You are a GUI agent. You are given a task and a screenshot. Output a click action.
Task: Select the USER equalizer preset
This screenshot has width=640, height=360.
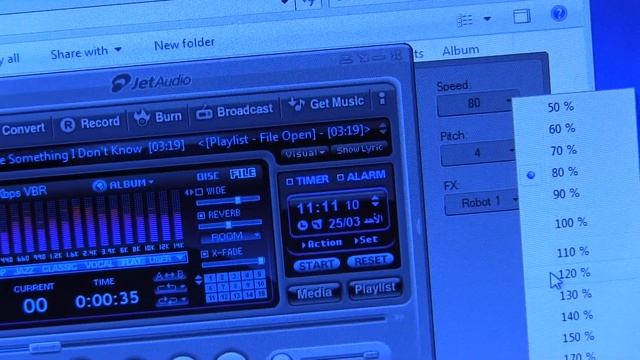click(160, 259)
